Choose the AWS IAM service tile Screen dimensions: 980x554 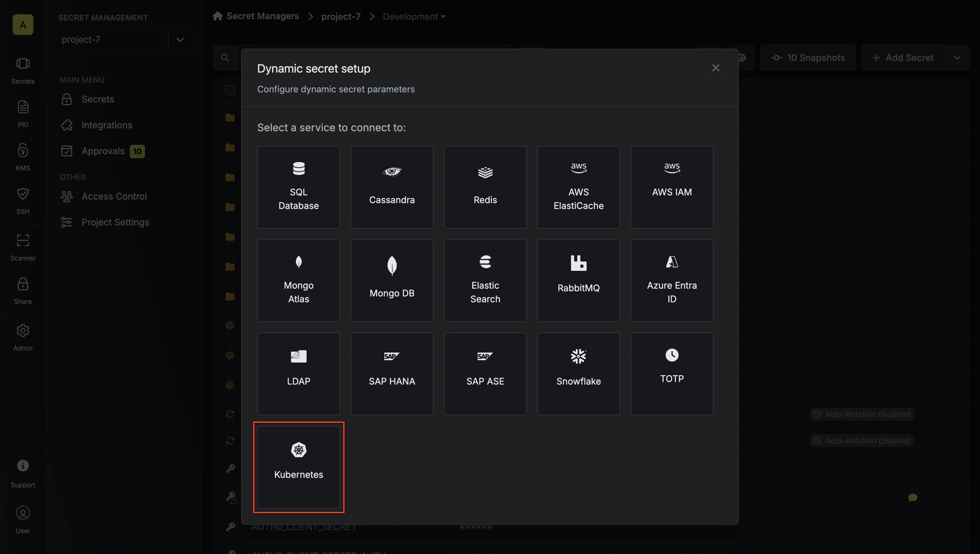pos(672,187)
